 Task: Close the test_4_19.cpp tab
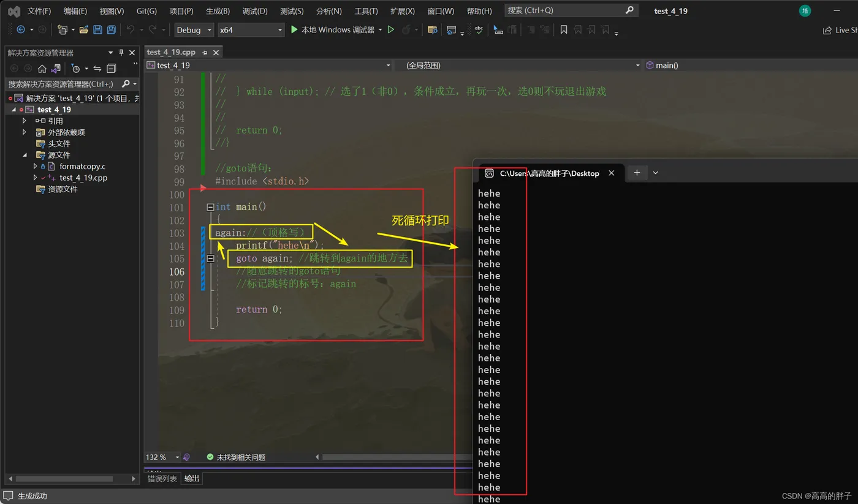pos(216,53)
